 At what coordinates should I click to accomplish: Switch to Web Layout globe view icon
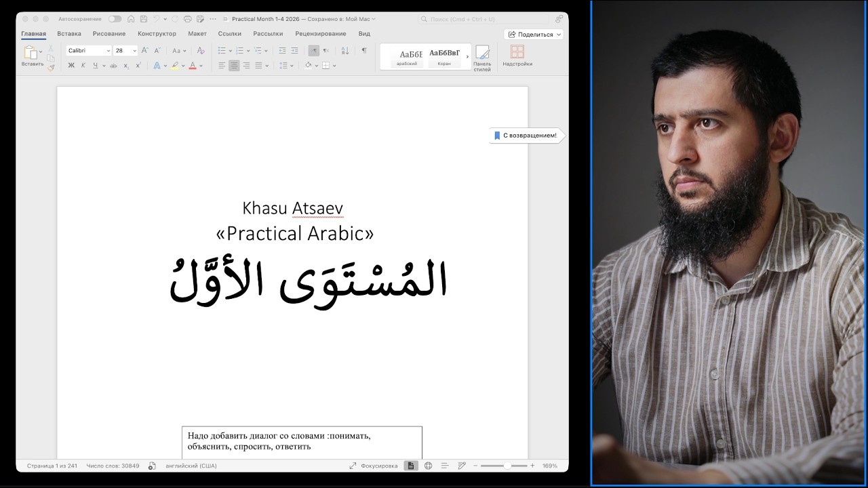tap(429, 466)
